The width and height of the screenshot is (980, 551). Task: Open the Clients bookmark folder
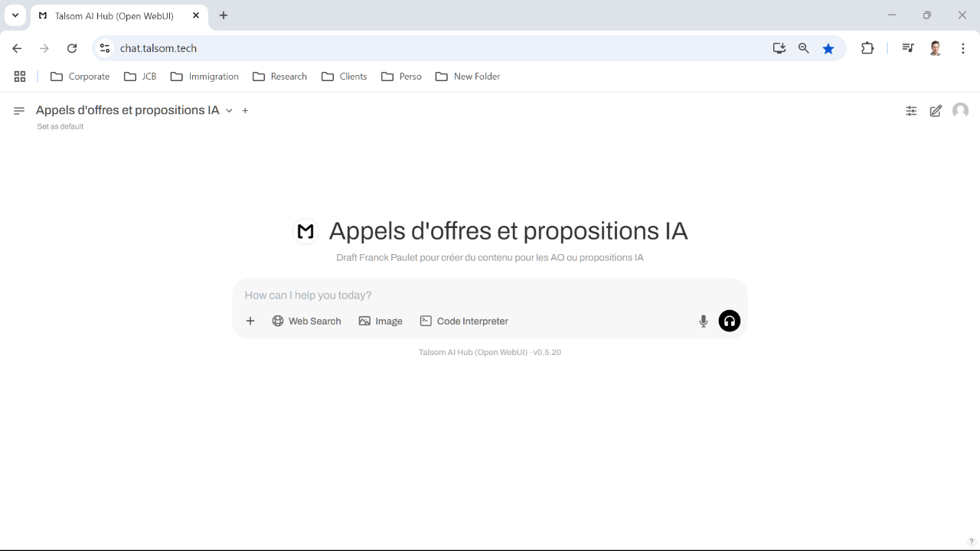pyautogui.click(x=345, y=77)
